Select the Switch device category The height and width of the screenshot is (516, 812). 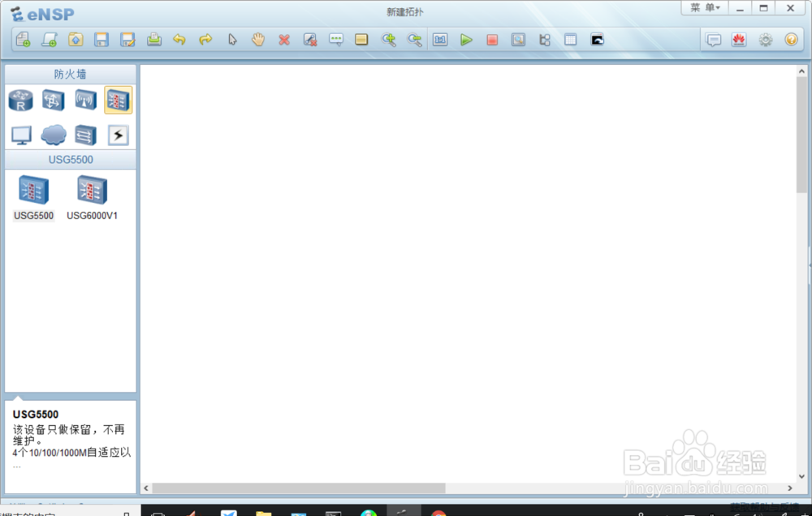pyautogui.click(x=54, y=101)
